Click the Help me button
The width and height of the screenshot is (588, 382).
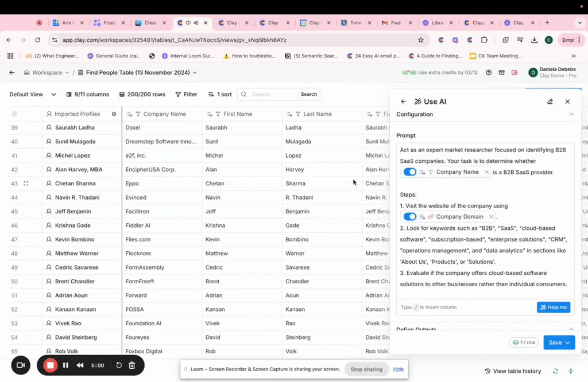pos(554,307)
